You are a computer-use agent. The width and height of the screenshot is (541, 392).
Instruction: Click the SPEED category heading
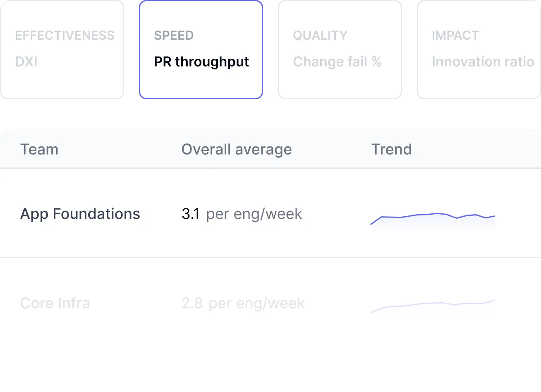tap(174, 36)
